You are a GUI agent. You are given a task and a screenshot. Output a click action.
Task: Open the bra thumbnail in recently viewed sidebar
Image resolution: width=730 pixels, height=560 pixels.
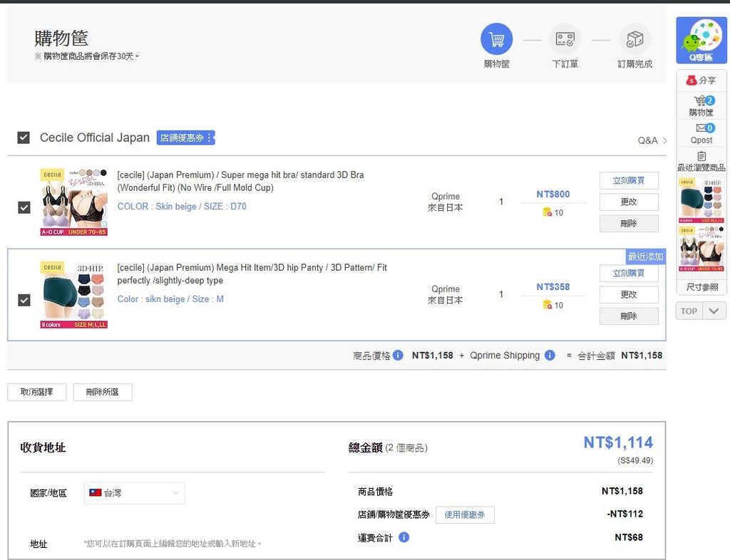pos(701,249)
